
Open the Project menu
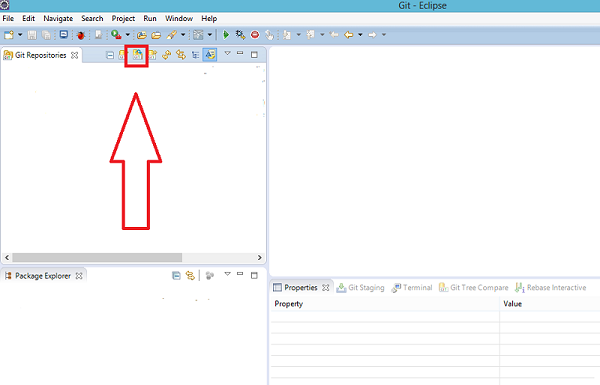(123, 18)
